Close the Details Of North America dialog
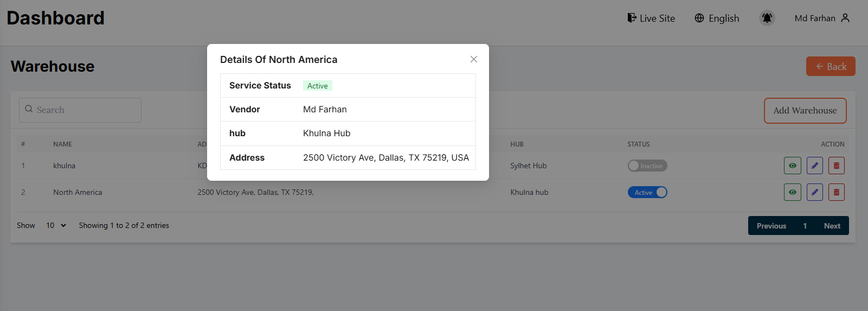 (473, 59)
